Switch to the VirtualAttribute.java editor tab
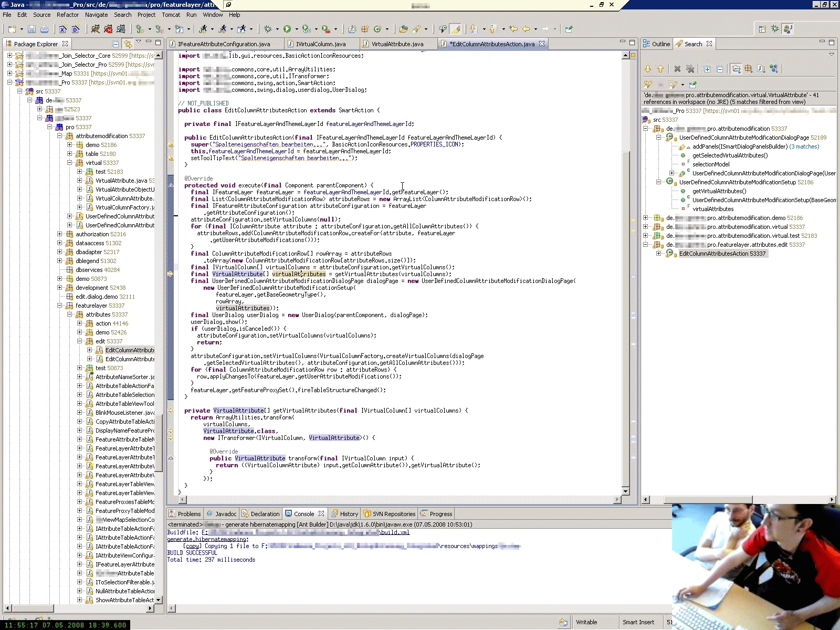Image resolution: width=840 pixels, height=630 pixels. [x=397, y=44]
